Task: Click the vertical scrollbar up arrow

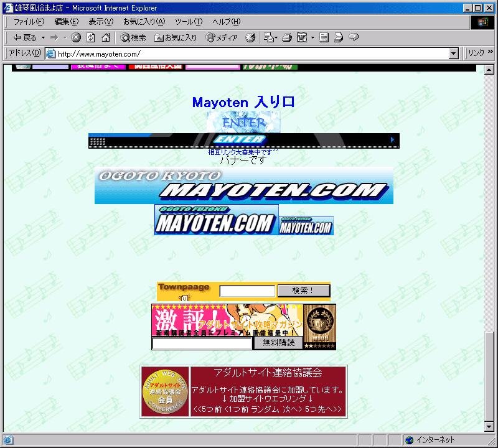Action: (x=489, y=69)
